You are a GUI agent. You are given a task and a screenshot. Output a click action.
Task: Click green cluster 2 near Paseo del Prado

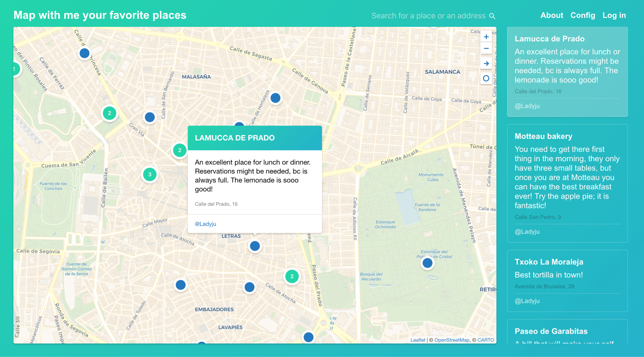coord(292,276)
